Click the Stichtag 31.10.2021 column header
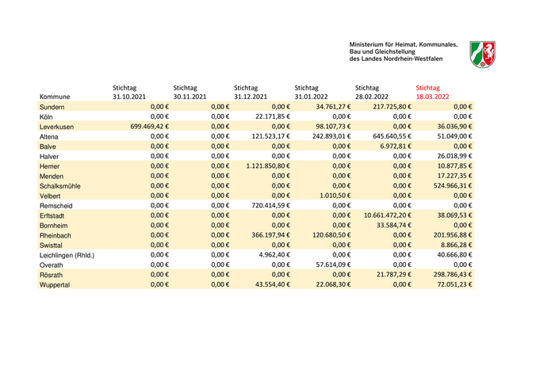Screen dimensions: 555x392 129,92
